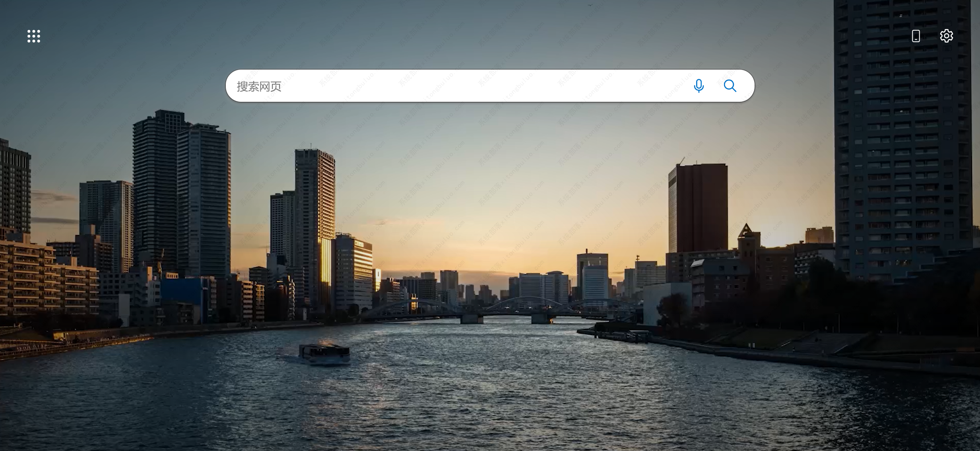Hit the search icon right of microphone

click(x=730, y=86)
